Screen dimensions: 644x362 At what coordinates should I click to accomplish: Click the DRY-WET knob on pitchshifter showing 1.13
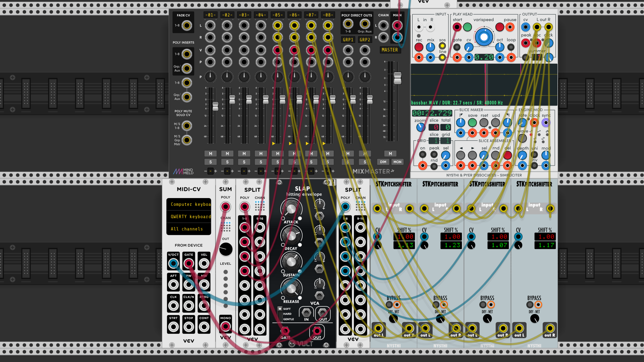point(393,318)
